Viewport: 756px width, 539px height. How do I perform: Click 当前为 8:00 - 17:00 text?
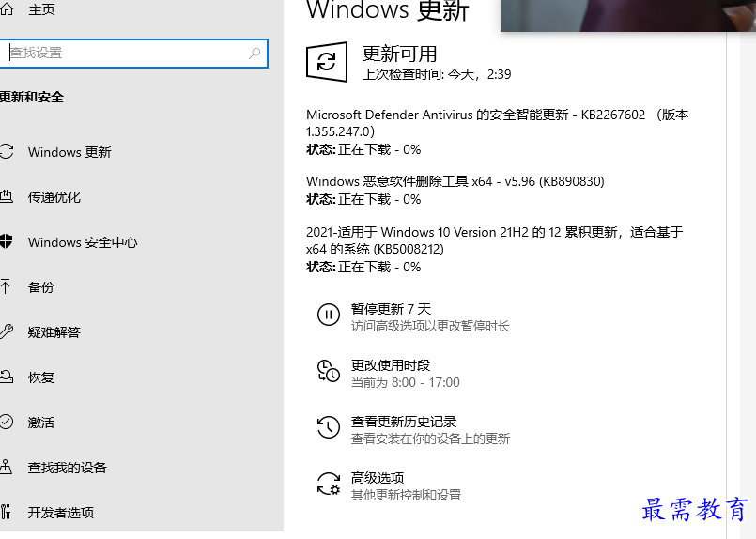pyautogui.click(x=406, y=383)
